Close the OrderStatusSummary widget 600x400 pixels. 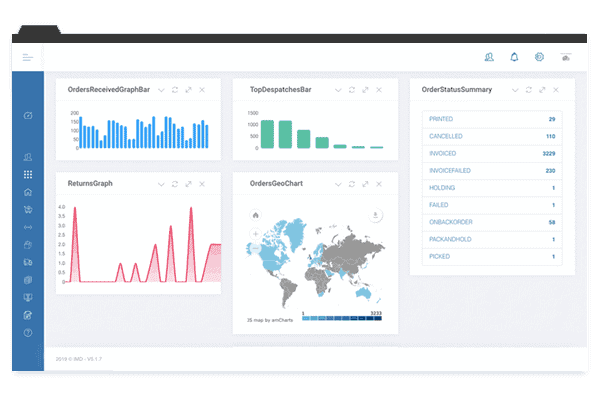556,90
